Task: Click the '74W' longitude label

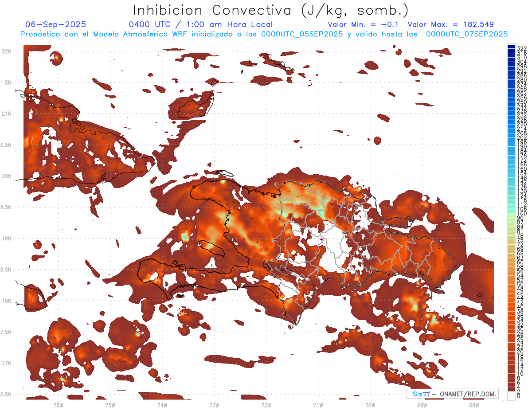Action: click(162, 405)
